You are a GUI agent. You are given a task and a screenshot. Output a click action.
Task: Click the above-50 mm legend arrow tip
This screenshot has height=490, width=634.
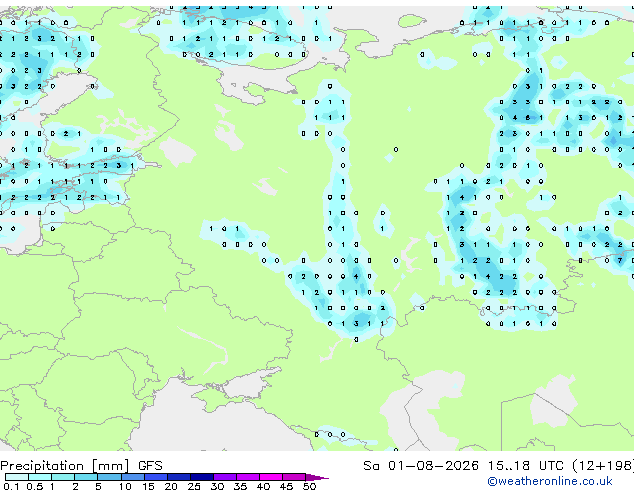317,477
